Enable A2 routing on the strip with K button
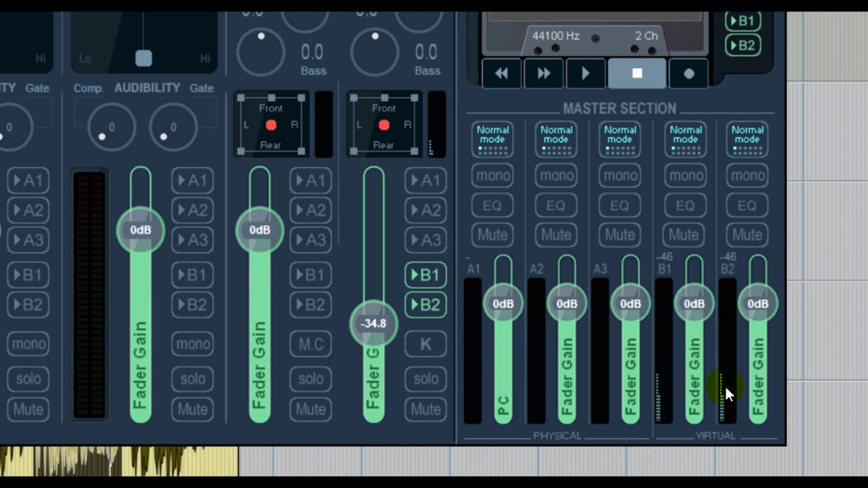 [426, 210]
